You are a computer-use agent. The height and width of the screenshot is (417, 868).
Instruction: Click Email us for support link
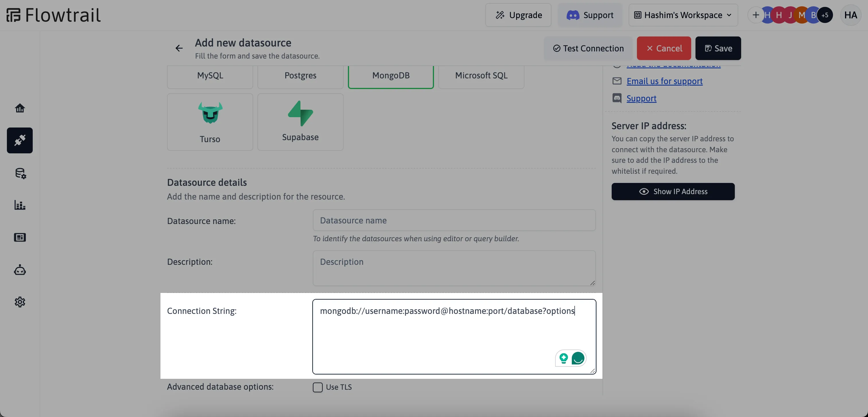(x=665, y=81)
